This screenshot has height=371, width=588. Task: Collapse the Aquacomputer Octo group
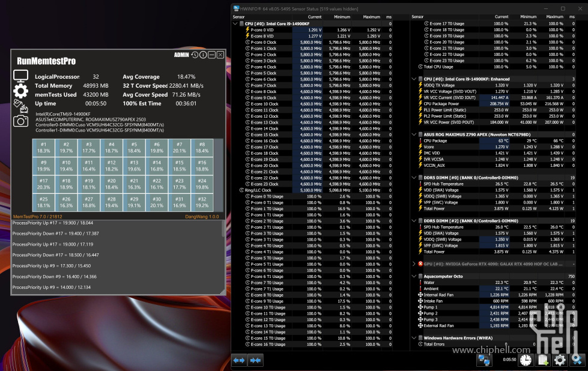414,276
